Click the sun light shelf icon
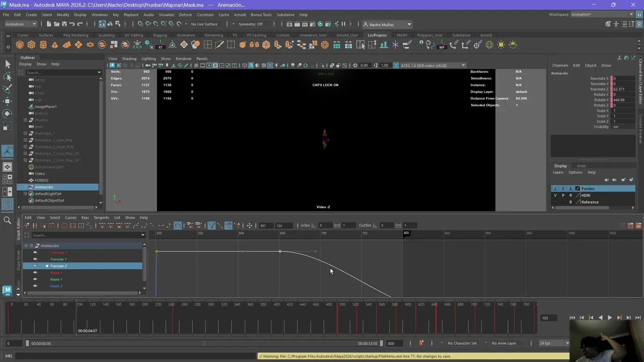The width and height of the screenshot is (644, 362). point(501,45)
